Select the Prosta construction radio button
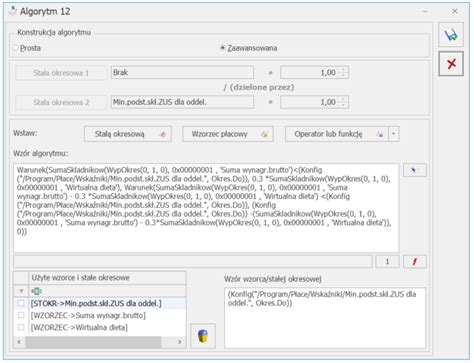This screenshot has height=363, width=474. [x=15, y=48]
